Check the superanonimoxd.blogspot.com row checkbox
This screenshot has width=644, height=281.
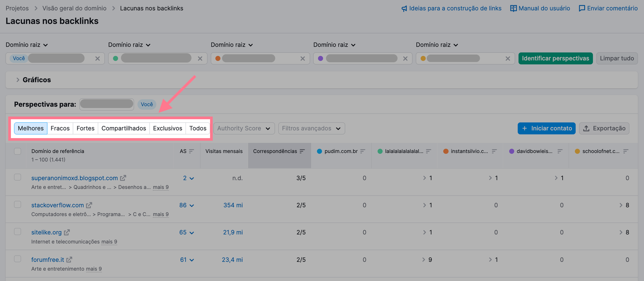18,177
